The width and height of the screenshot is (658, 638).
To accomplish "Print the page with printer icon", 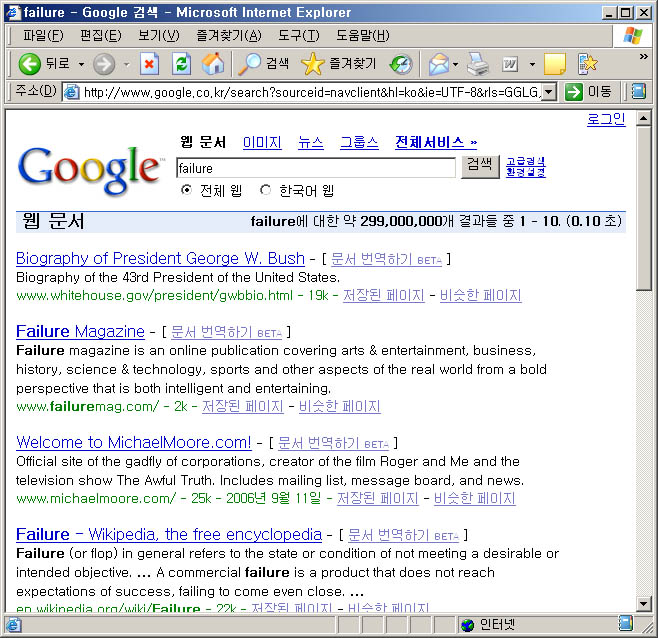I will click(x=478, y=64).
